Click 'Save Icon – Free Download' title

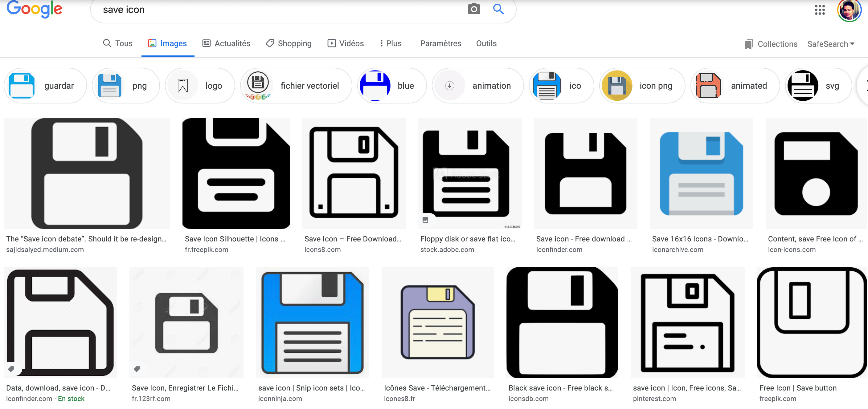point(353,239)
